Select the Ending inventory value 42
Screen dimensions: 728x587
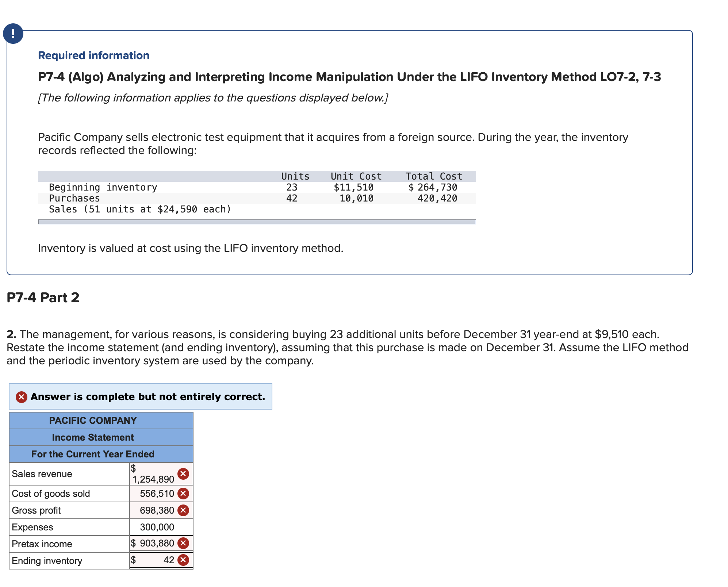tap(169, 560)
